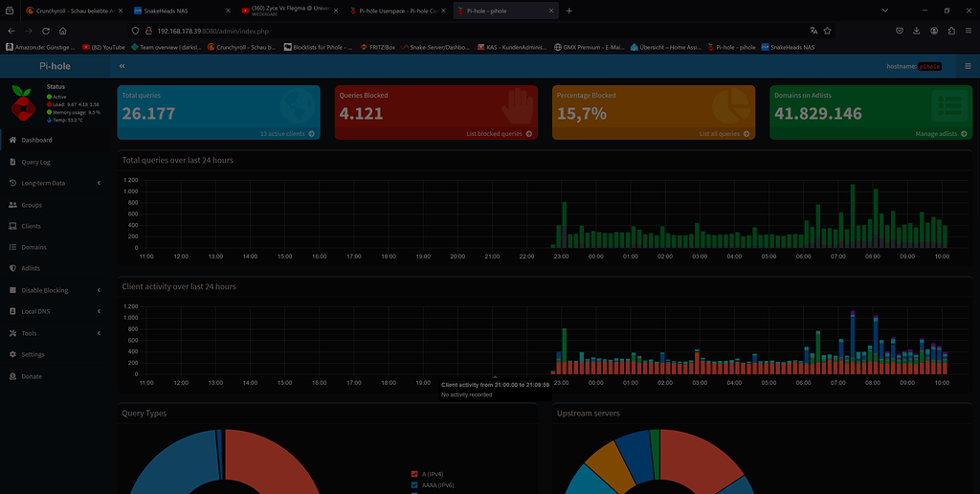Open the KAS - KundenAdminis bookmark

click(x=512, y=47)
